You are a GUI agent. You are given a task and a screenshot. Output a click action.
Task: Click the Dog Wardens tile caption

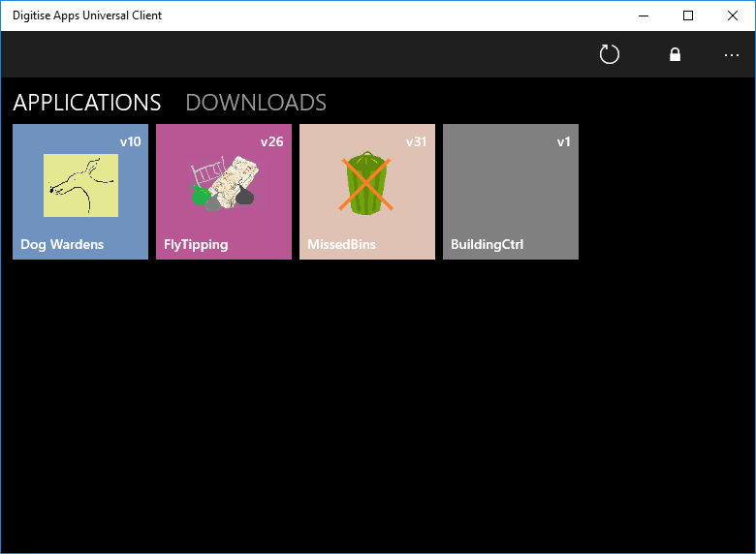tap(62, 244)
